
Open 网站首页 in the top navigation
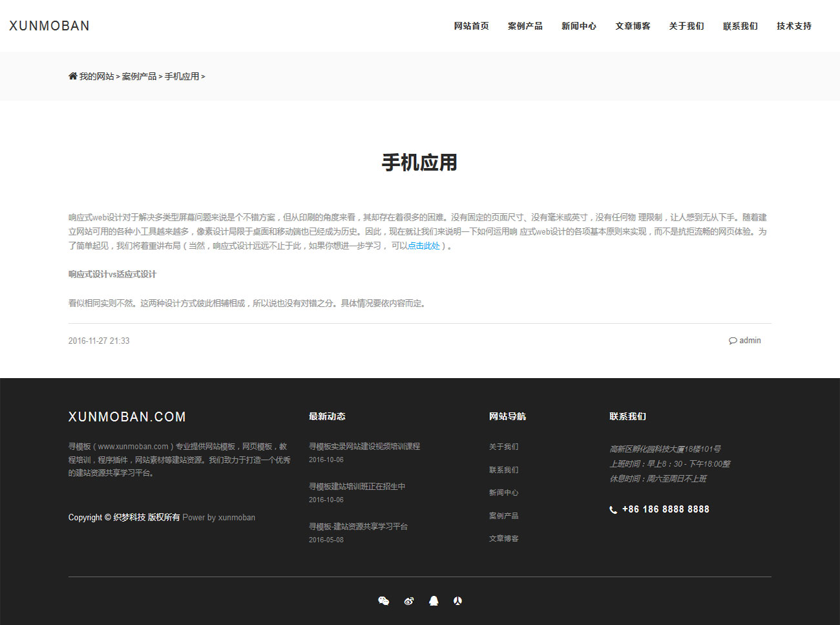coord(471,26)
